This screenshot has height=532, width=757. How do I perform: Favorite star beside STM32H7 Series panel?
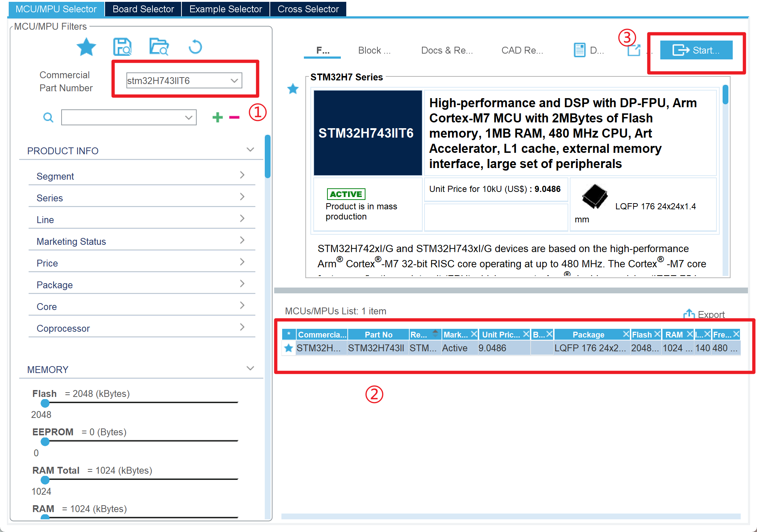click(x=293, y=89)
